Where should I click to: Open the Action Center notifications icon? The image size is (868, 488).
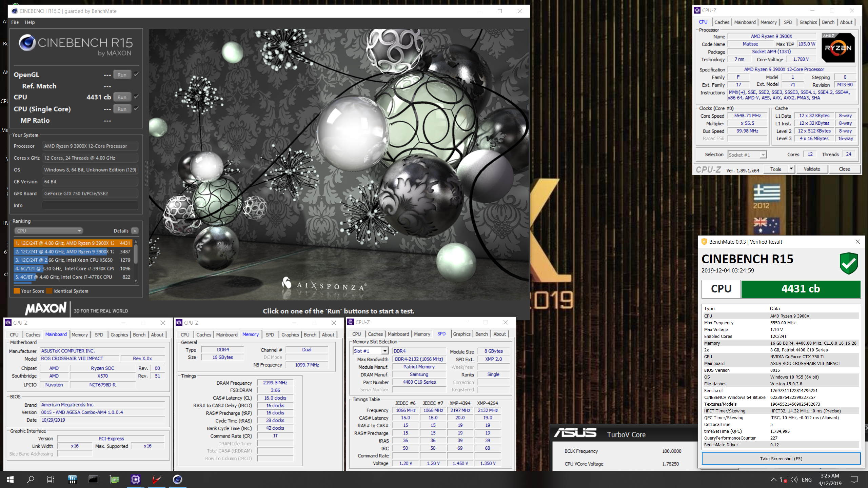[854, 480]
